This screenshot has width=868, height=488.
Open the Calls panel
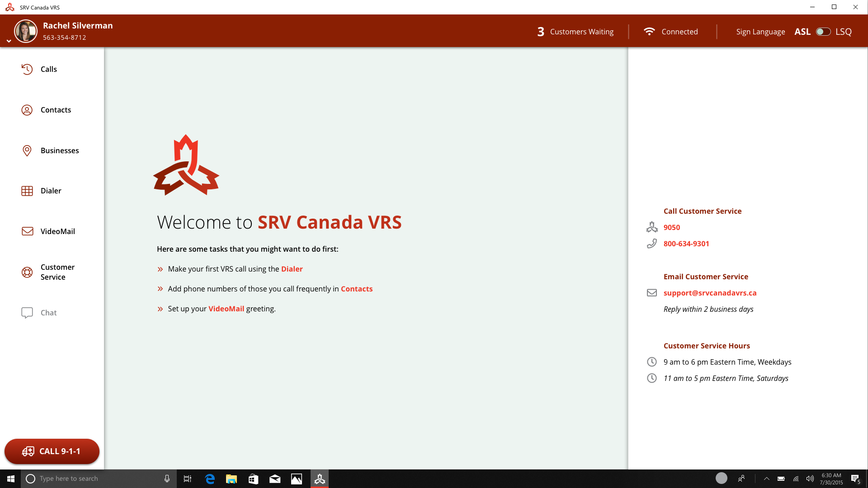[48, 69]
